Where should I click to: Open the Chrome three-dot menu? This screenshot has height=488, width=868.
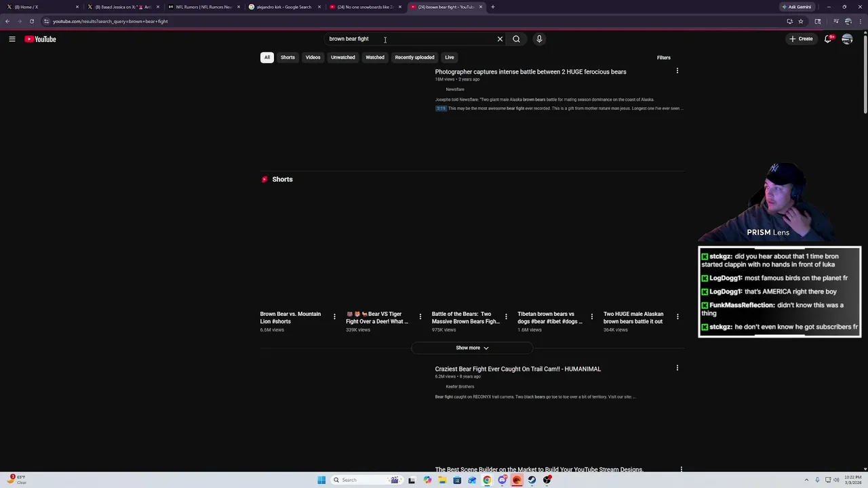point(860,21)
